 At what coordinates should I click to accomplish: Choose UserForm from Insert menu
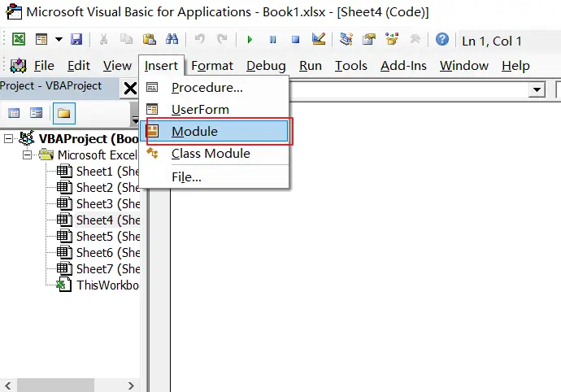click(x=214, y=110)
